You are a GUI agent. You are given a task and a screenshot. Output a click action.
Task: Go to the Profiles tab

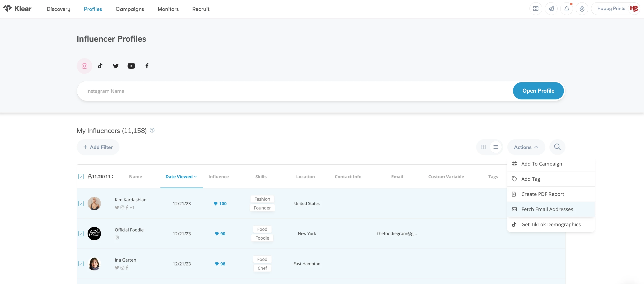pos(93,9)
